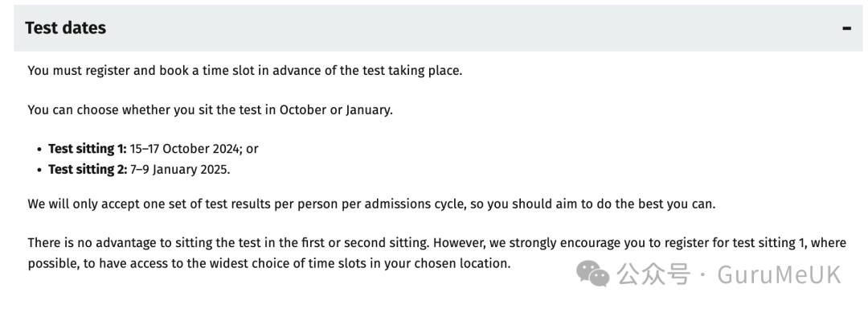Click the bullet point before Test sitting 2
868x309 pixels.
(39, 170)
